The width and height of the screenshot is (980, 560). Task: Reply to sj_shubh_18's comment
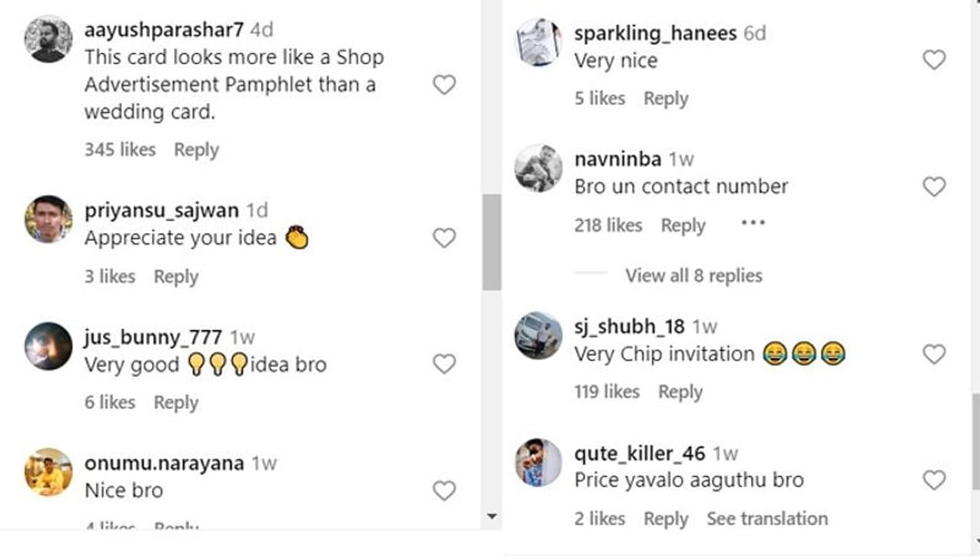point(680,392)
